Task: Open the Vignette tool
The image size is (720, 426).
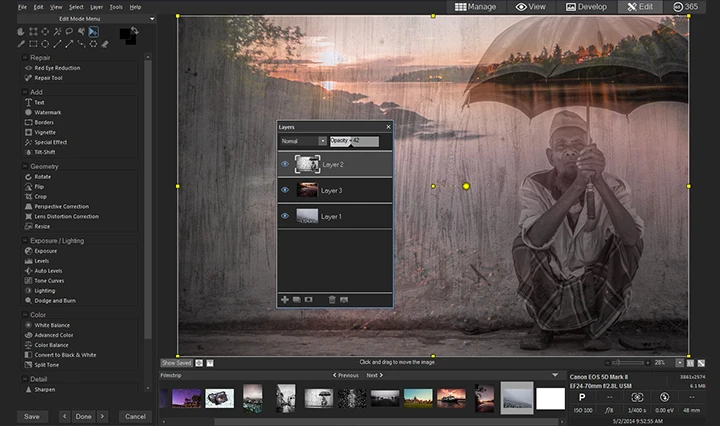Action: coord(46,132)
